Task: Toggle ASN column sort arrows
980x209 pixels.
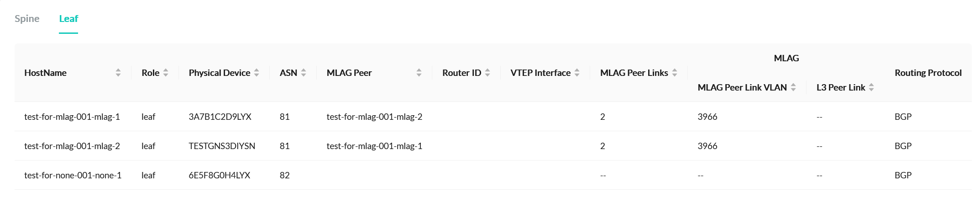Action: 304,73
